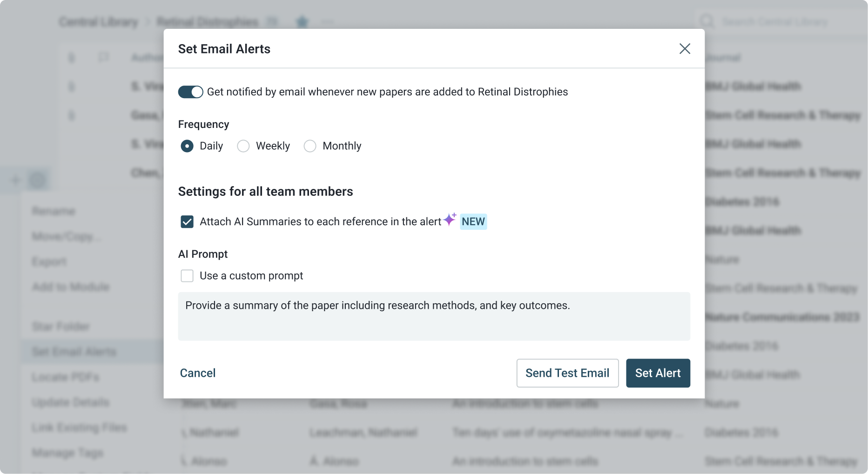Click the ellipsis options icon next to folder star

(327, 22)
